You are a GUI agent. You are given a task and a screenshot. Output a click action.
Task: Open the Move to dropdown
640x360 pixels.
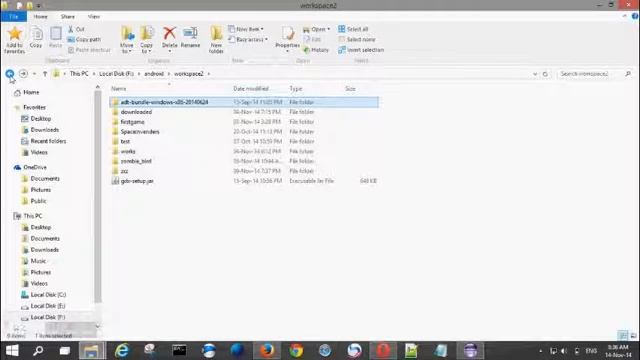click(127, 40)
